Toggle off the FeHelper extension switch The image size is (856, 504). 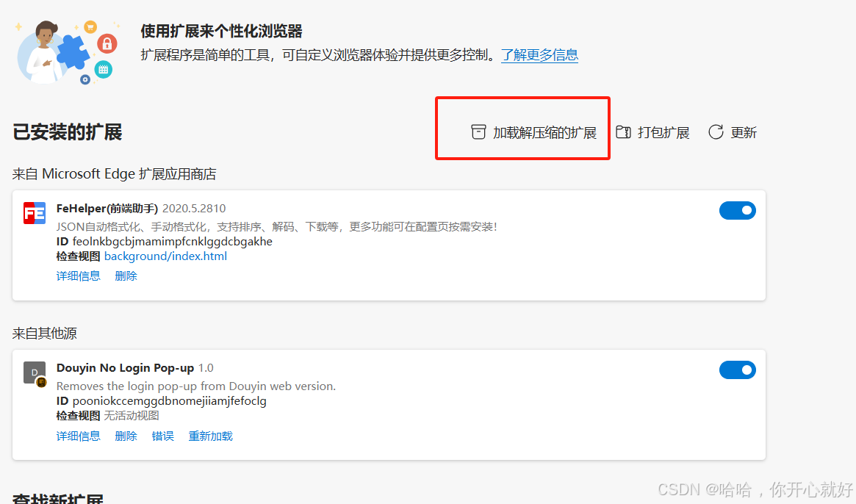(x=737, y=210)
